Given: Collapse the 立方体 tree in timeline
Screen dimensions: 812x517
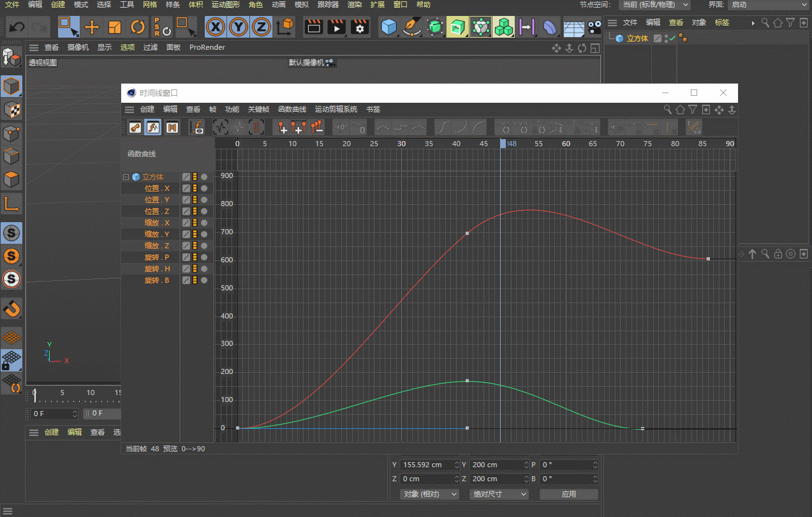Looking at the screenshot, I should (x=126, y=177).
